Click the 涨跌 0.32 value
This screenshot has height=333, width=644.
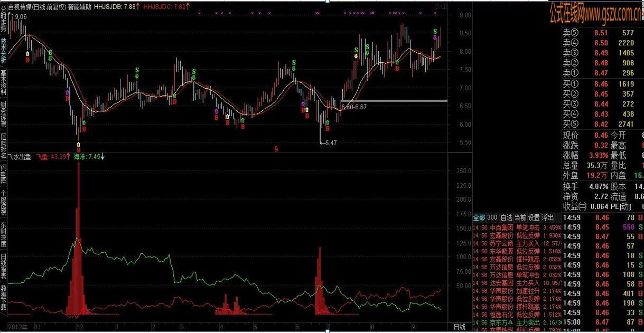601,146
